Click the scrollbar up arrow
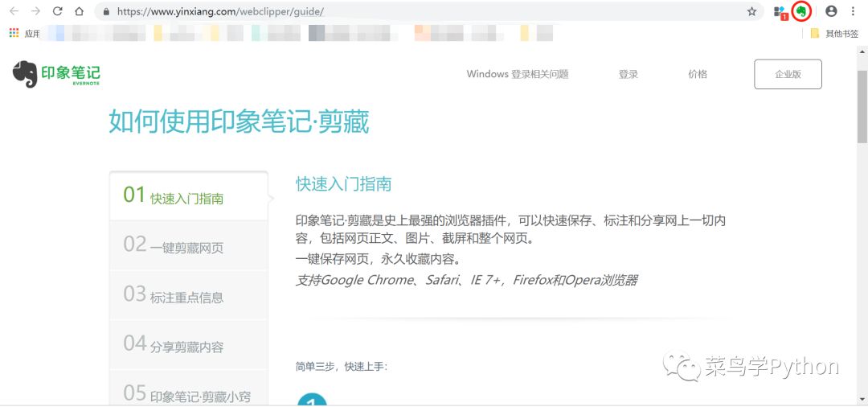This screenshot has height=407, width=868. coord(862,51)
